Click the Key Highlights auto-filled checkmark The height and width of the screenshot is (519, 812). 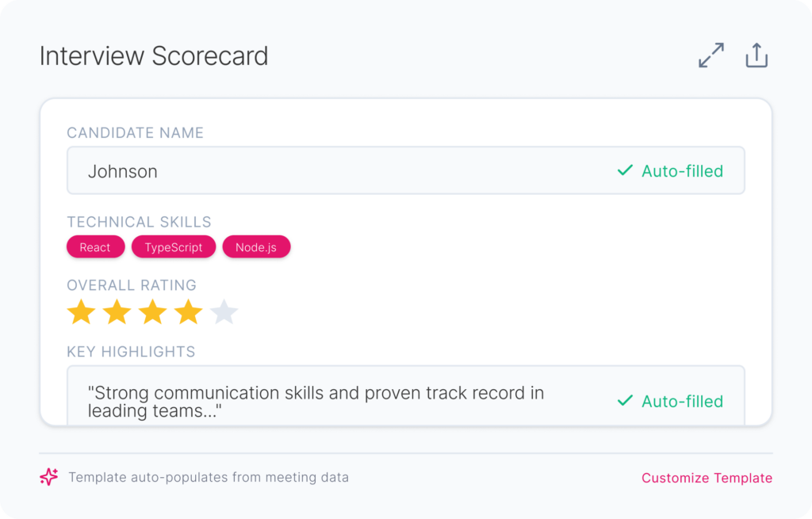(625, 401)
